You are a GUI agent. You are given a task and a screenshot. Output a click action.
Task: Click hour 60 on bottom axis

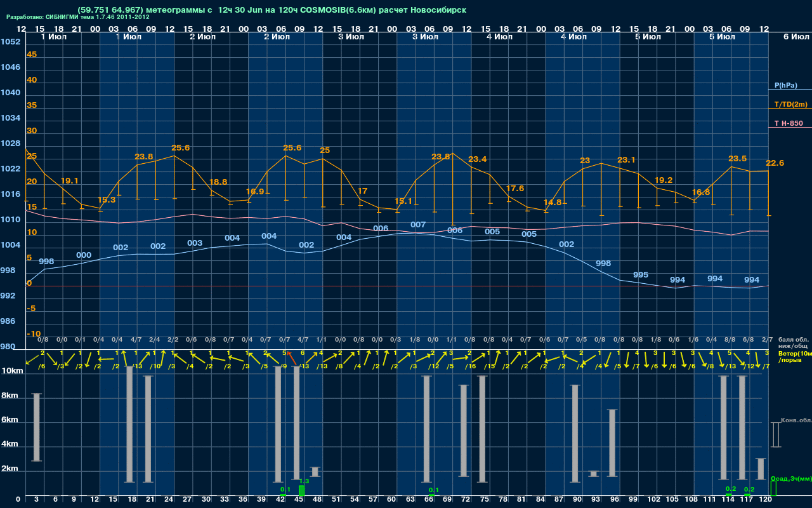392,500
